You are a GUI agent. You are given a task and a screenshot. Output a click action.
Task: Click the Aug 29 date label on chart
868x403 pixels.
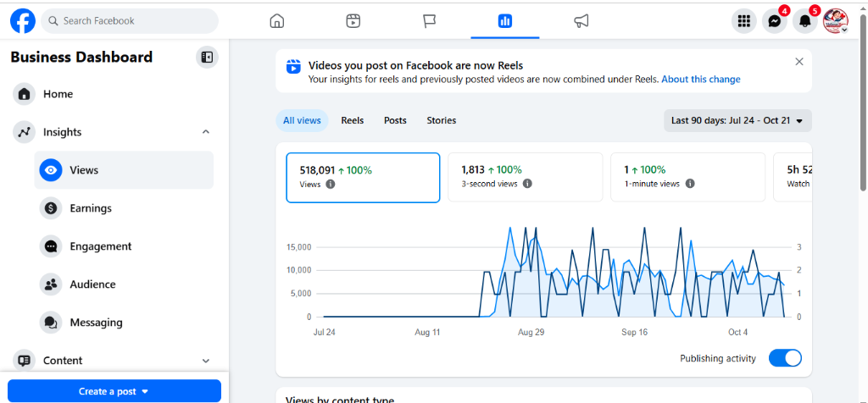(531, 332)
